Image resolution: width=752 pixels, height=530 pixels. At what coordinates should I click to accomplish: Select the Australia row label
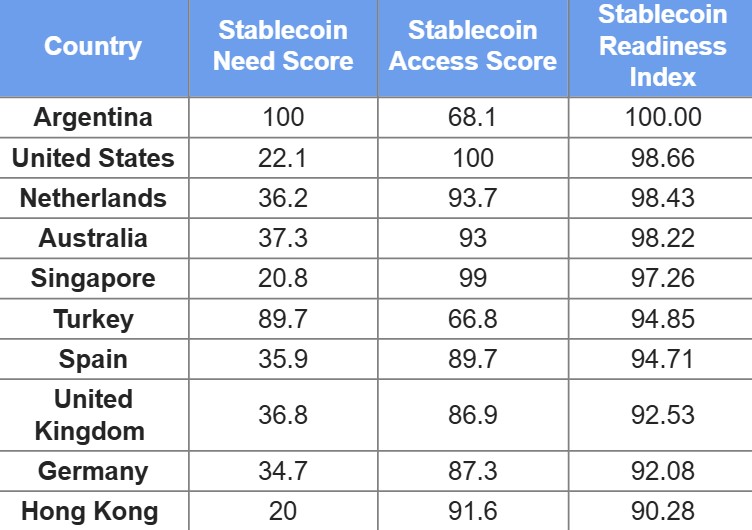point(93,238)
